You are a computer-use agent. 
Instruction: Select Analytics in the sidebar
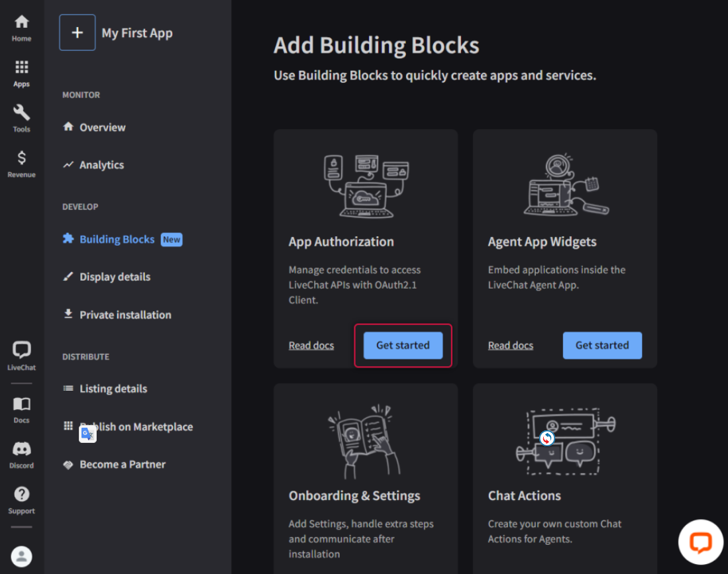click(x=101, y=165)
